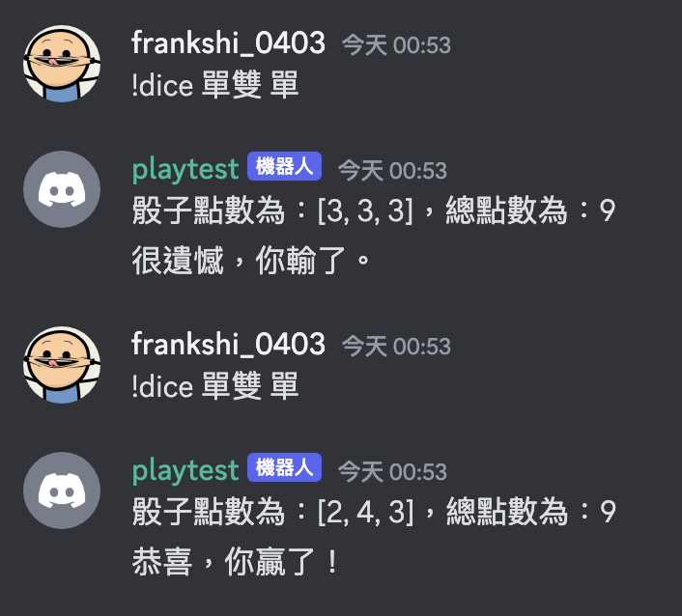Open frankshi_0403 username on second message
The image size is (682, 616).
click(228, 345)
